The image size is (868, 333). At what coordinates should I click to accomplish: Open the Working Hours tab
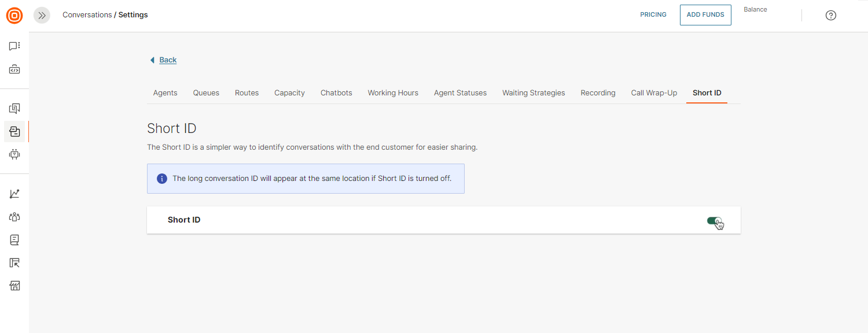[x=393, y=92]
